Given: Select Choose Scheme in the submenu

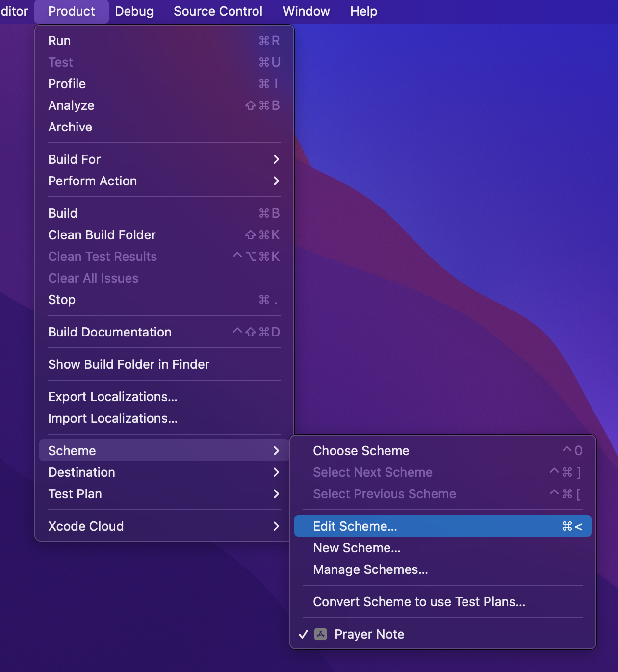Looking at the screenshot, I should pyautogui.click(x=443, y=451).
